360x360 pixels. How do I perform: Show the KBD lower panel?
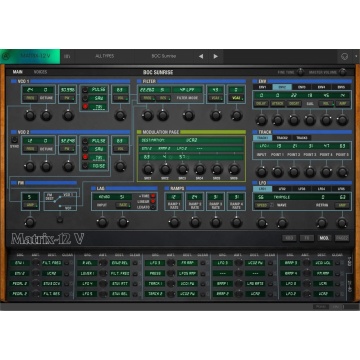click(289, 238)
